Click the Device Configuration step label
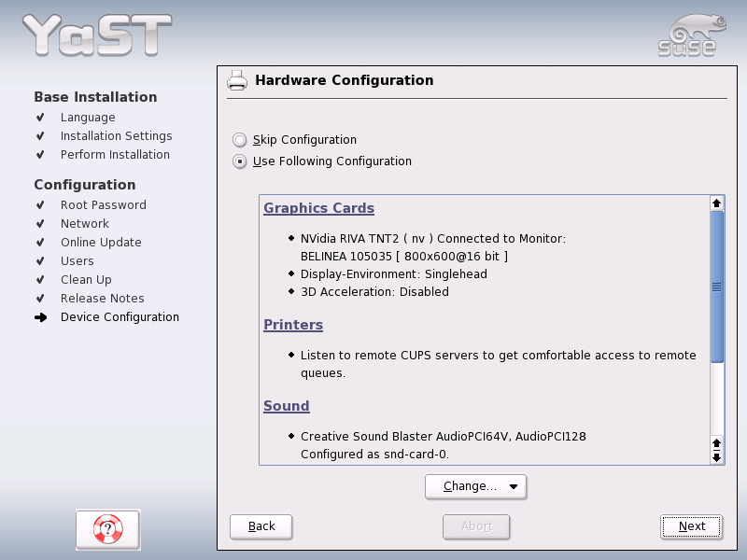 120,317
